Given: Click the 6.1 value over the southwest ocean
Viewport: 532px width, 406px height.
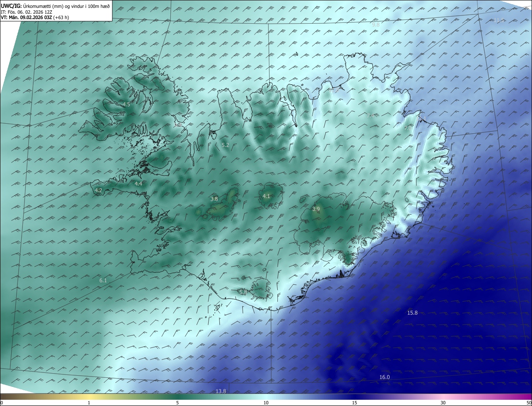Looking at the screenshot, I should 103,281.
